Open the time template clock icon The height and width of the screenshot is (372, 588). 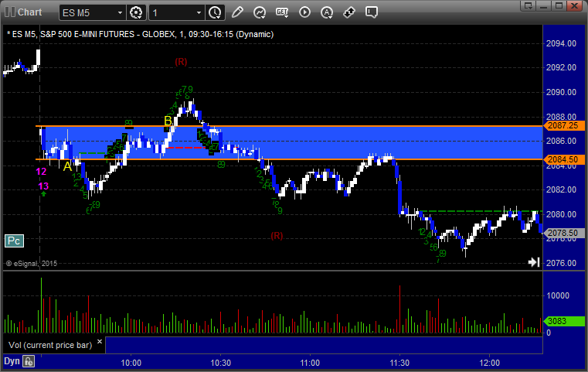(215, 12)
